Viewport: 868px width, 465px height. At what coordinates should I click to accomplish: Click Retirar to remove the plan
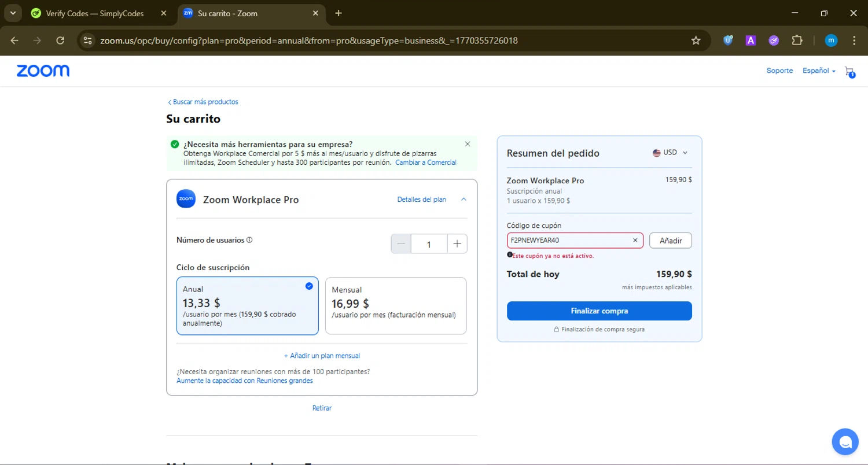(322, 408)
